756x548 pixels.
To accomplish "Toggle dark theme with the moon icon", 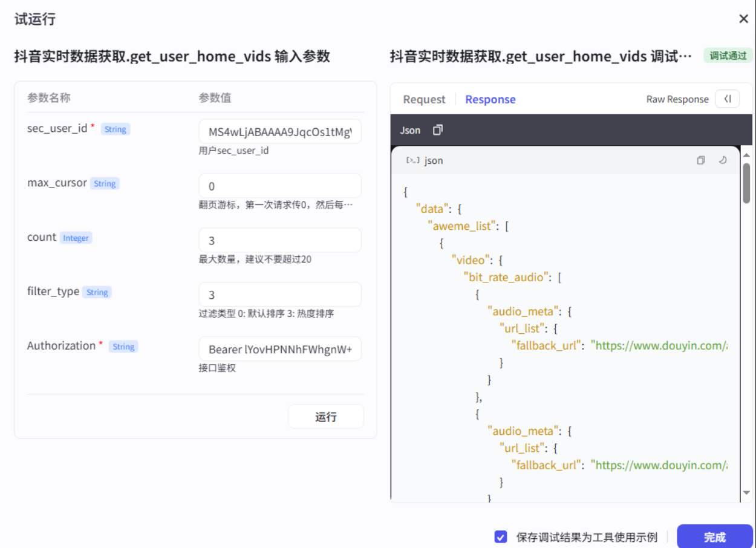I will 722,160.
